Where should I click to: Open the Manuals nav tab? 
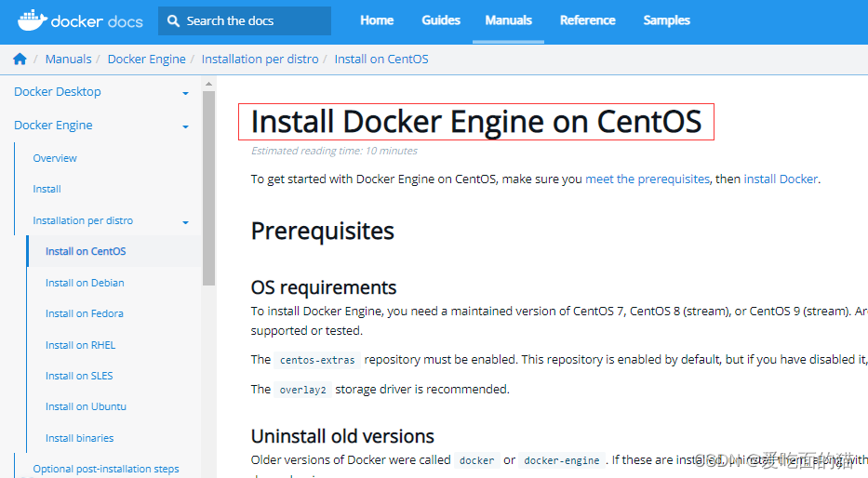pos(508,20)
